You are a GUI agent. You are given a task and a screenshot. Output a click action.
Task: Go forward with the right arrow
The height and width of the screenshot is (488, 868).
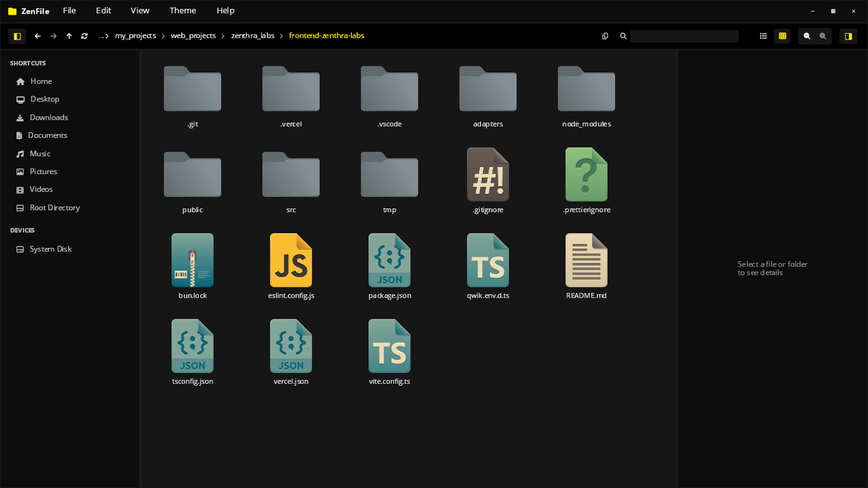click(53, 36)
